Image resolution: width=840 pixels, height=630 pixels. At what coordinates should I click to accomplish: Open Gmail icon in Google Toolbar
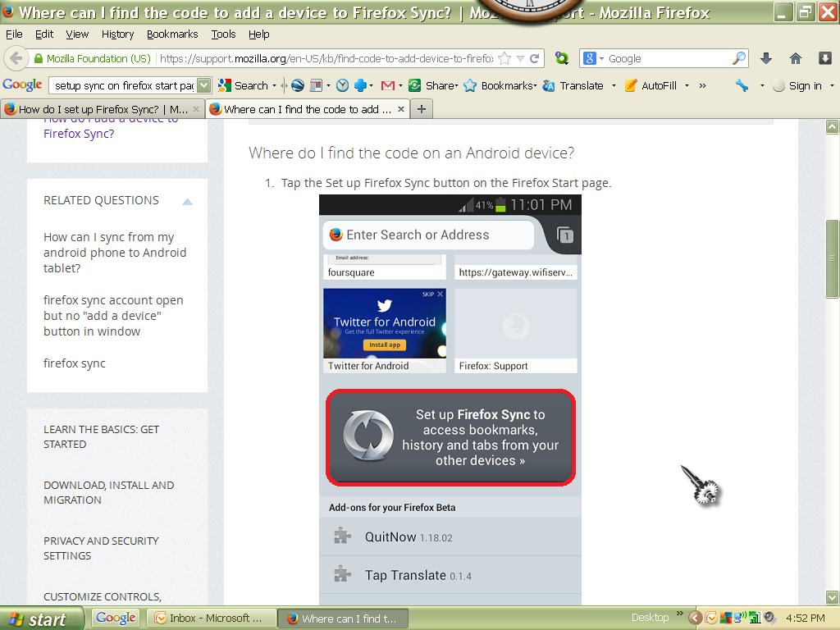(x=388, y=85)
